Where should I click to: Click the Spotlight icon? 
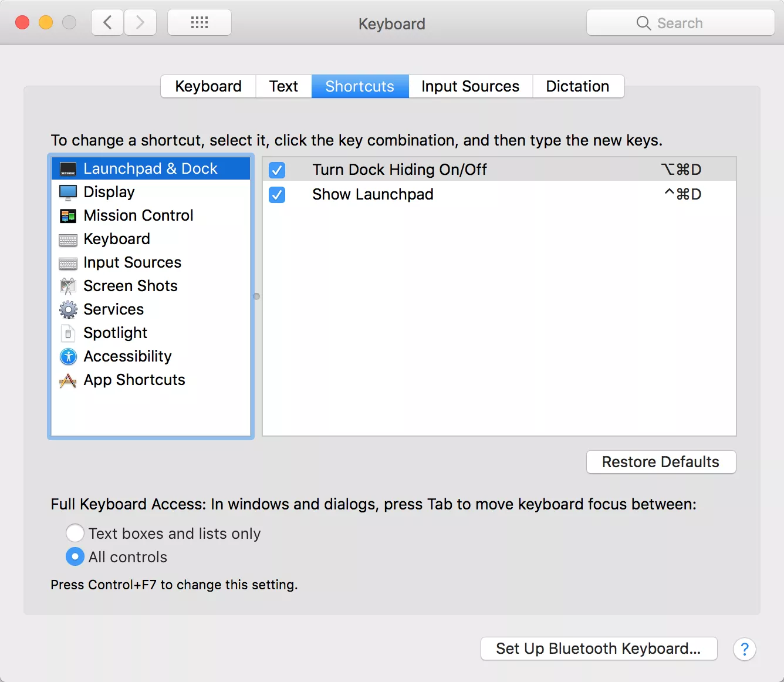click(68, 333)
